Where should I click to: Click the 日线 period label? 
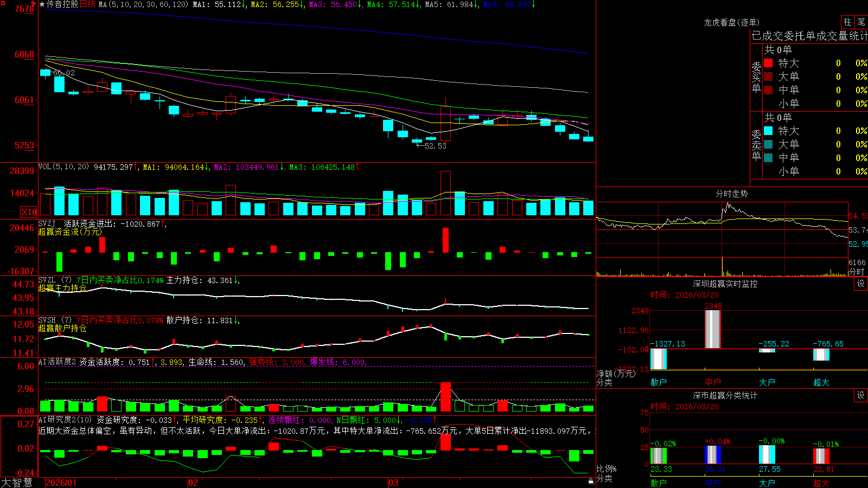(x=87, y=4)
